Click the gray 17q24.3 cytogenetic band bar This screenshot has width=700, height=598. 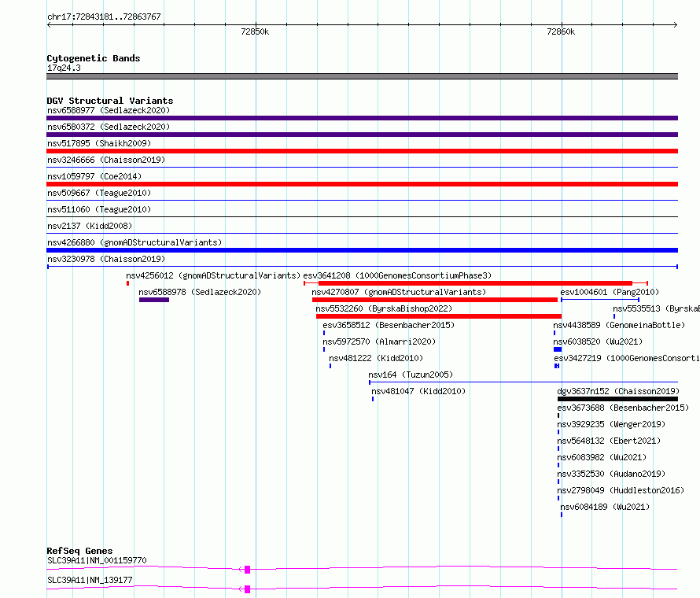click(x=362, y=76)
